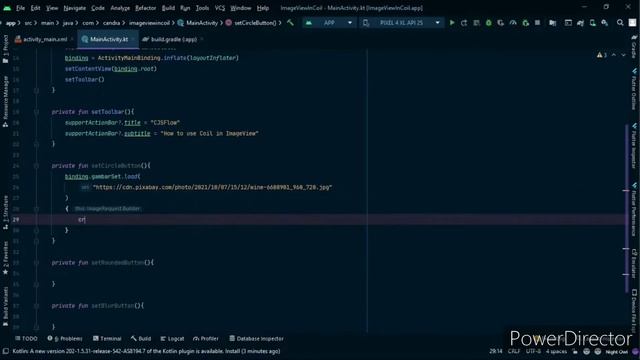Collapse the setBlurButton function fold marker
The height and width of the screenshot is (360, 640).
click(36, 306)
